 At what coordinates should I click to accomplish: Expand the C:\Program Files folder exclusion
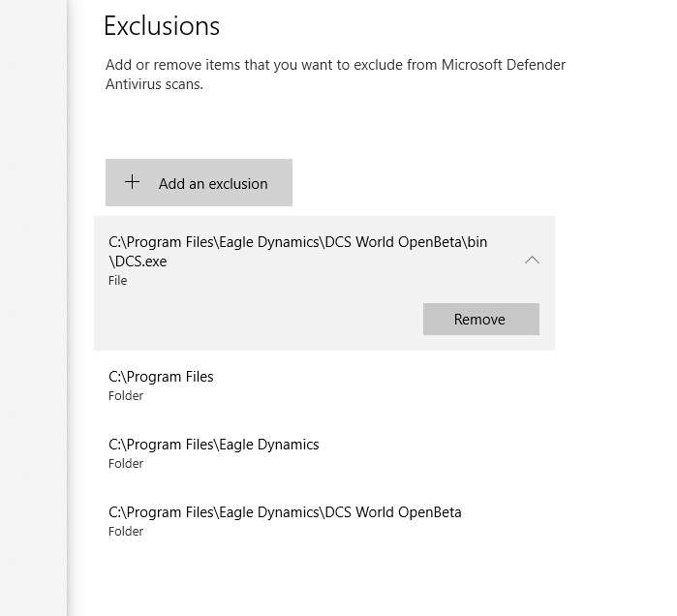tap(324, 385)
